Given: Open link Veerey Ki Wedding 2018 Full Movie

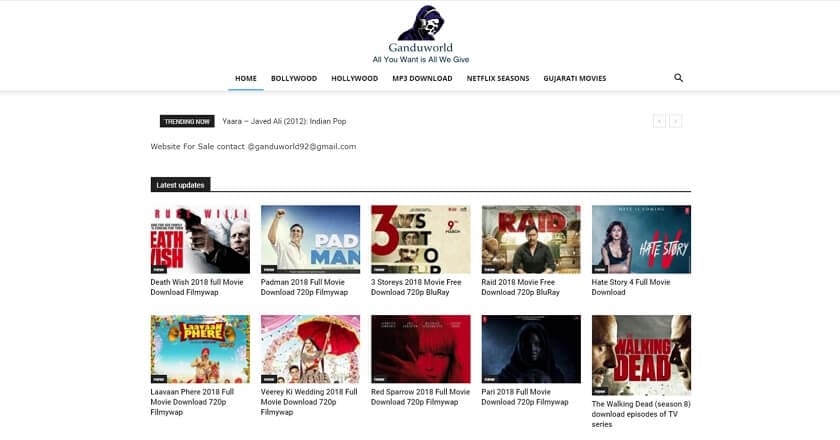Looking at the screenshot, I should pyautogui.click(x=309, y=401).
